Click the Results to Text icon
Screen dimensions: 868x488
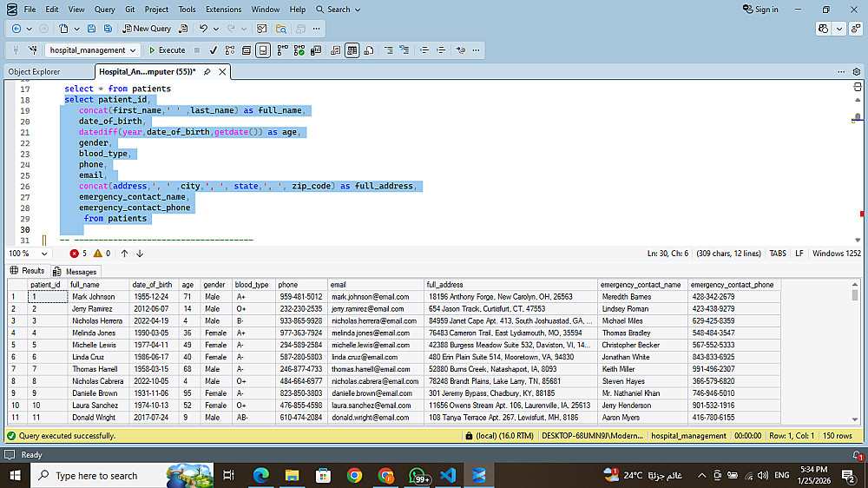pyautogui.click(x=335, y=49)
